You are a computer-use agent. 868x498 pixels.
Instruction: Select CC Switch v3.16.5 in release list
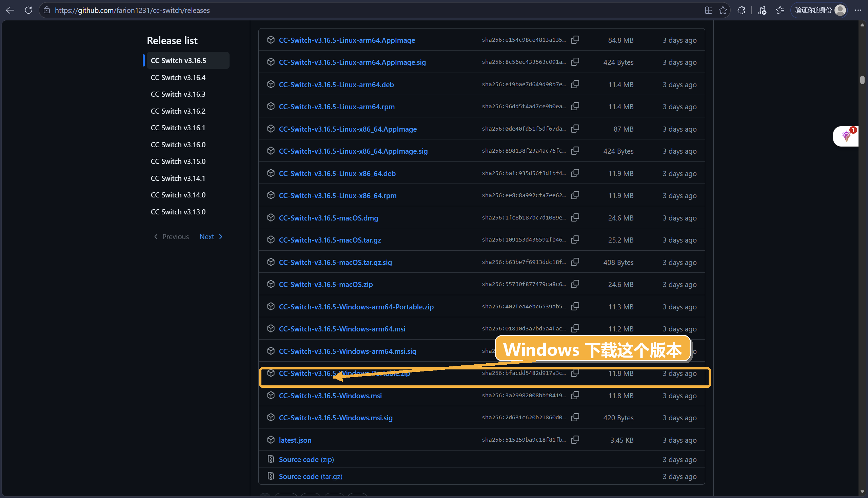point(188,60)
